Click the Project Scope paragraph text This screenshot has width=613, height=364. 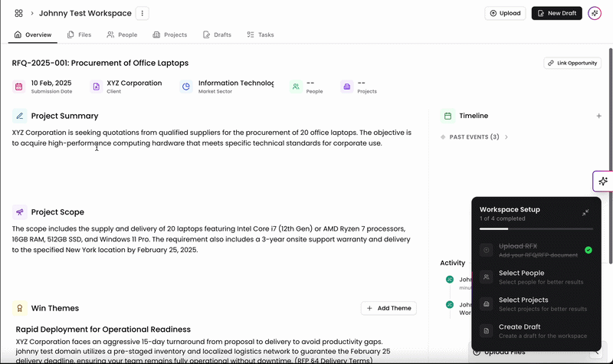[211, 239]
